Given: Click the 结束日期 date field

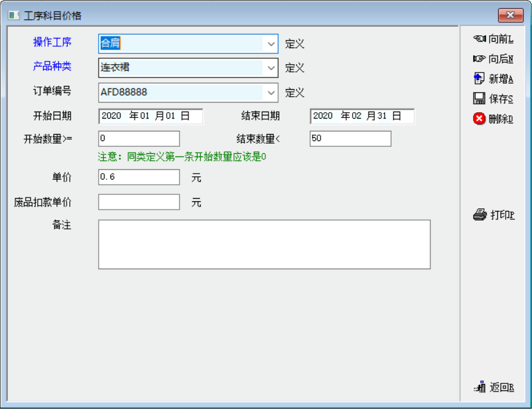Looking at the screenshot, I should pyautogui.click(x=362, y=116).
